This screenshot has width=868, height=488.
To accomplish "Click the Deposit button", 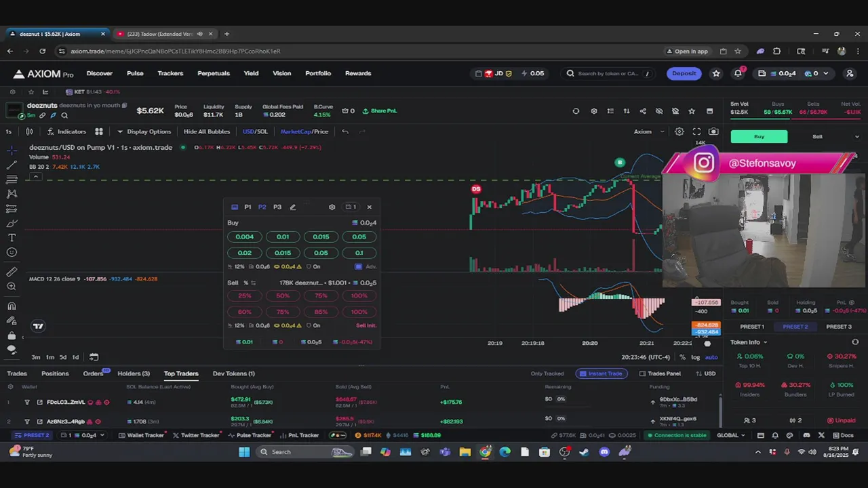I will 684,73.
